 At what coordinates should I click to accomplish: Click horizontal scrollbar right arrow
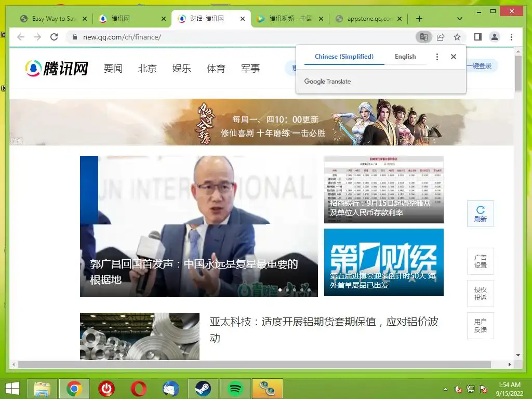tap(509, 364)
